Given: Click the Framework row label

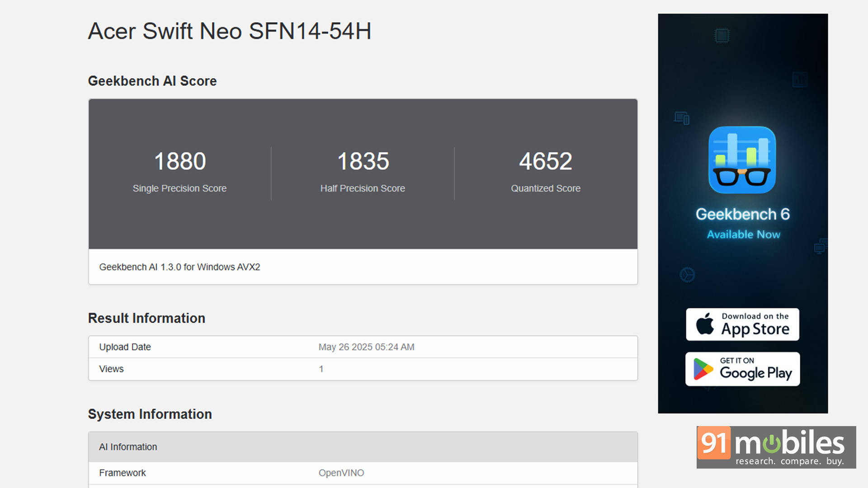Looking at the screenshot, I should (x=123, y=473).
